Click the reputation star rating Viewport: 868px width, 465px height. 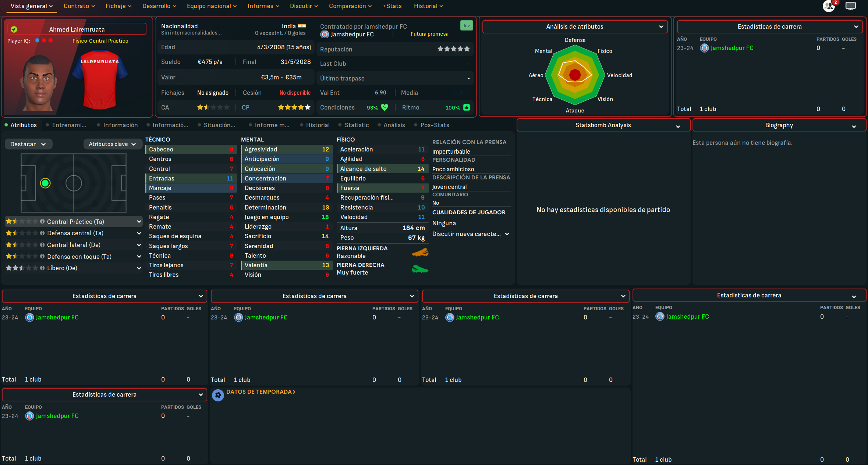coord(453,49)
